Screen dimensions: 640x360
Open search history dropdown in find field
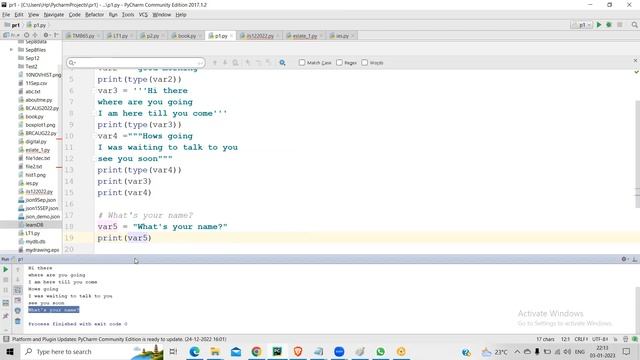72,63
